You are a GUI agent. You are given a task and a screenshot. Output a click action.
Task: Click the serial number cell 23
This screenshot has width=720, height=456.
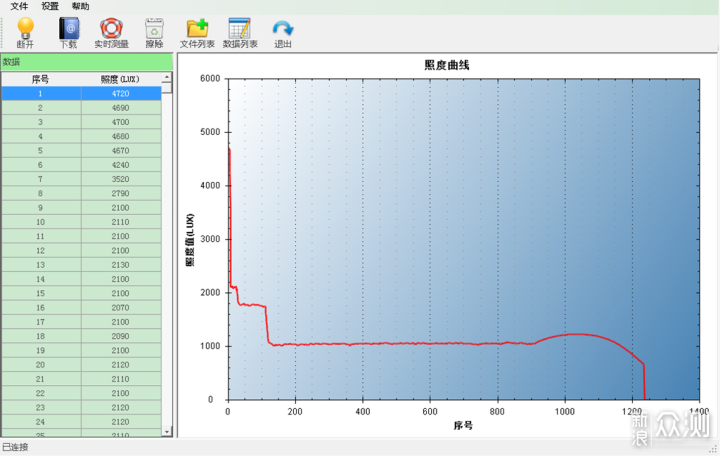tap(41, 407)
